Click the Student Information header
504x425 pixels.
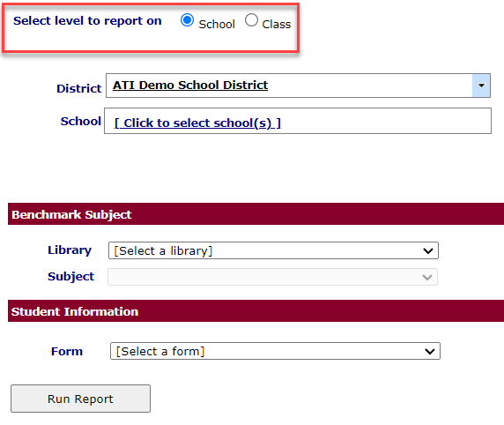256,311
